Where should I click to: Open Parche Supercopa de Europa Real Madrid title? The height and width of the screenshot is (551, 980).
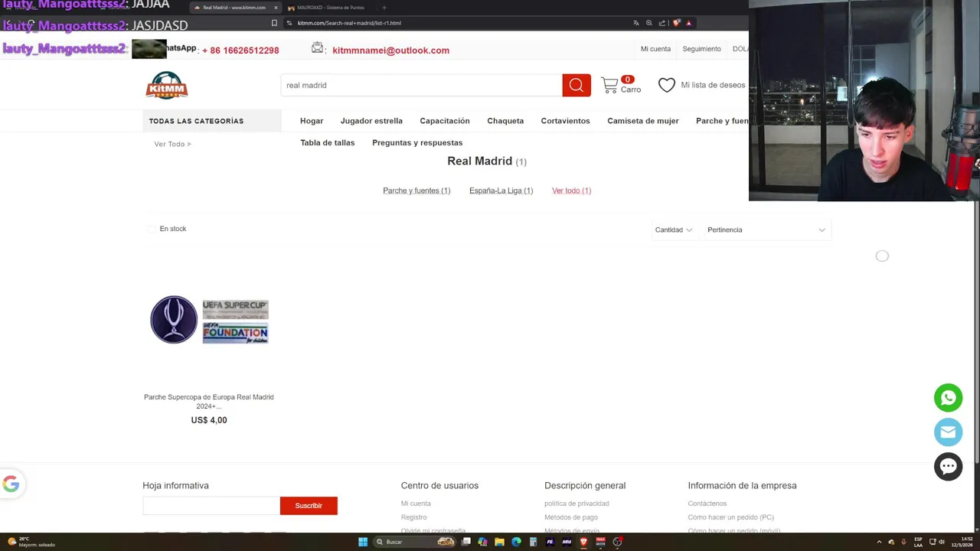pyautogui.click(x=209, y=401)
